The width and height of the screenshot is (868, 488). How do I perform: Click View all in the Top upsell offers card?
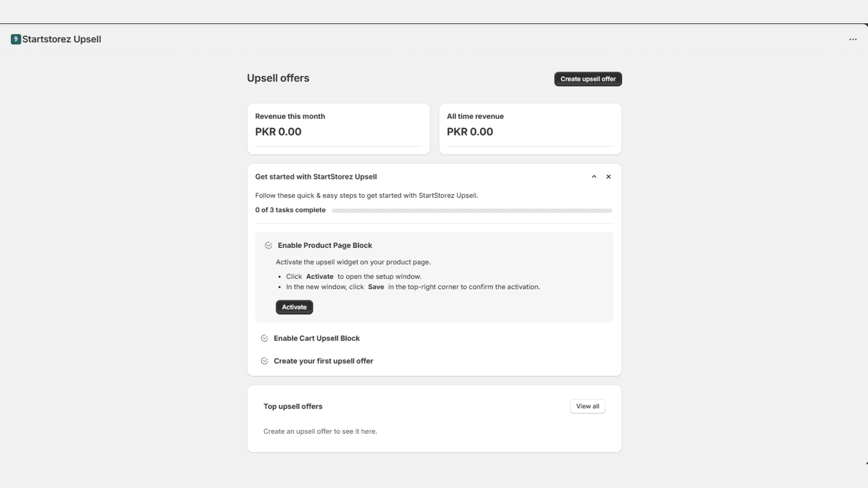(588, 406)
